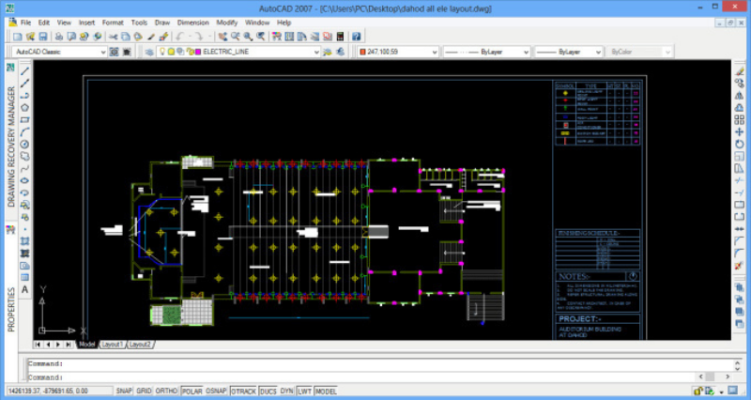Open the Layer Properties Manager icon
751x400 pixels.
[146, 51]
